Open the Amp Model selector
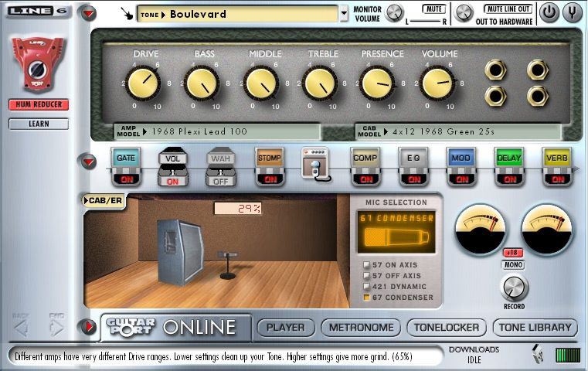 coord(217,131)
